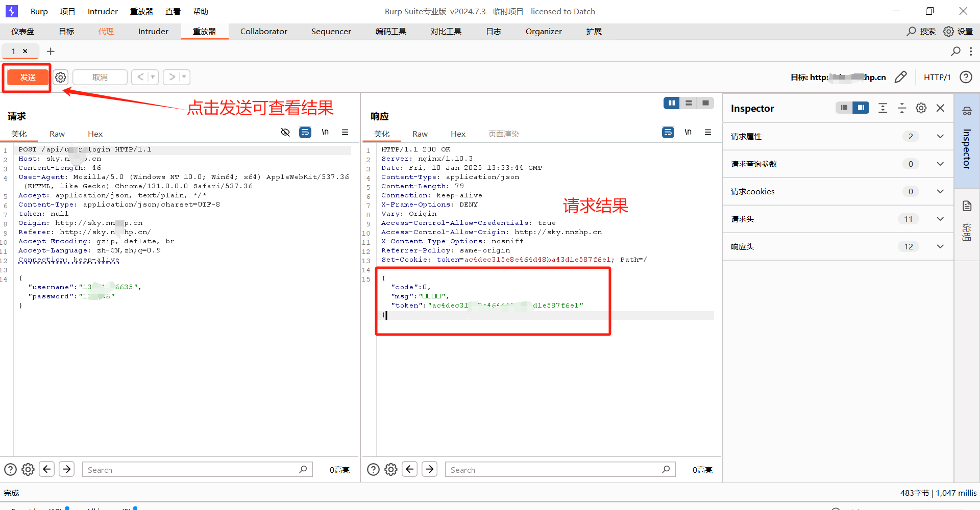Collapse all Inspector sections

coord(902,108)
